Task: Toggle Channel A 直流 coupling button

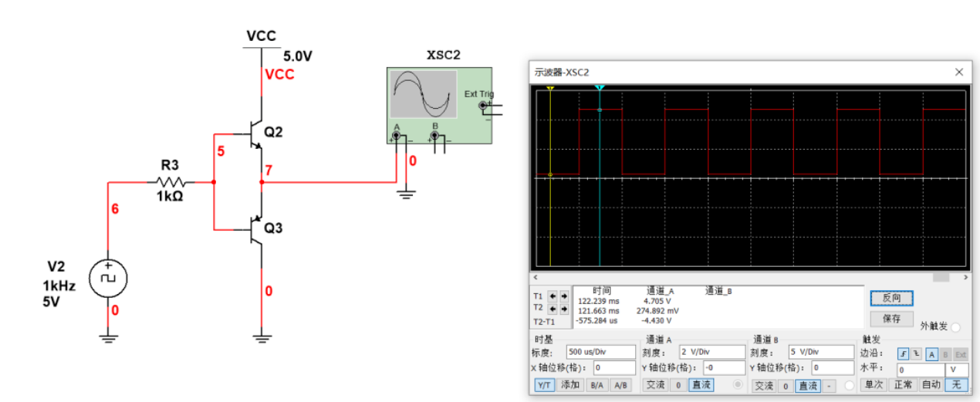Action: 701,385
